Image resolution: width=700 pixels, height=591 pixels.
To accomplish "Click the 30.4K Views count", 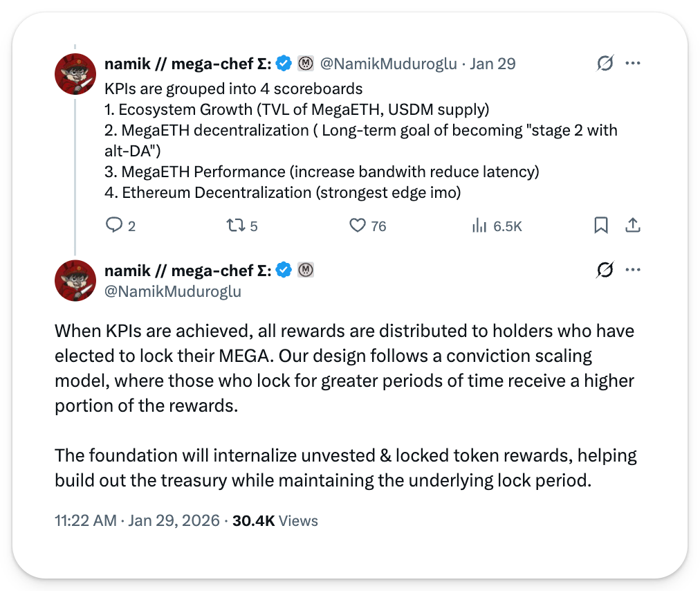I will coord(275,521).
